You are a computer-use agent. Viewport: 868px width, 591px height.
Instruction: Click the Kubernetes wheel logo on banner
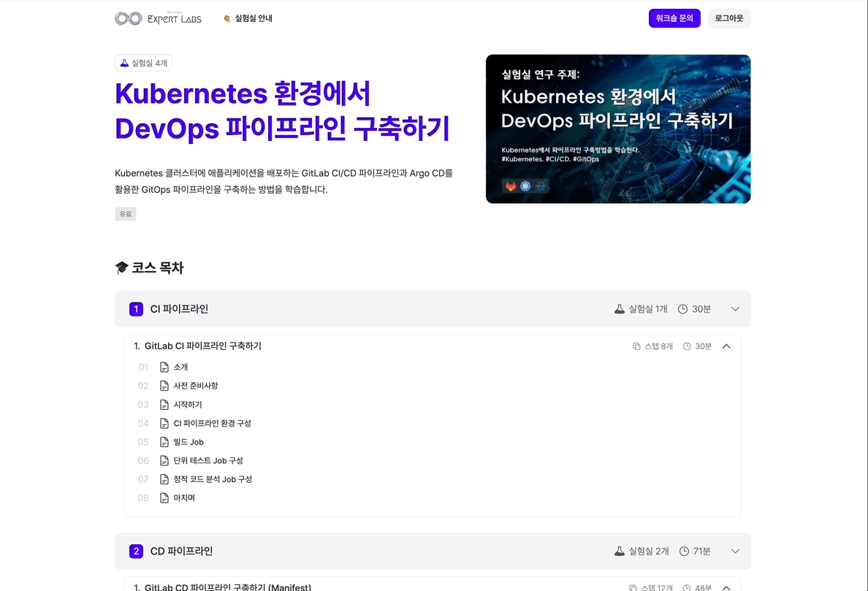pos(525,186)
